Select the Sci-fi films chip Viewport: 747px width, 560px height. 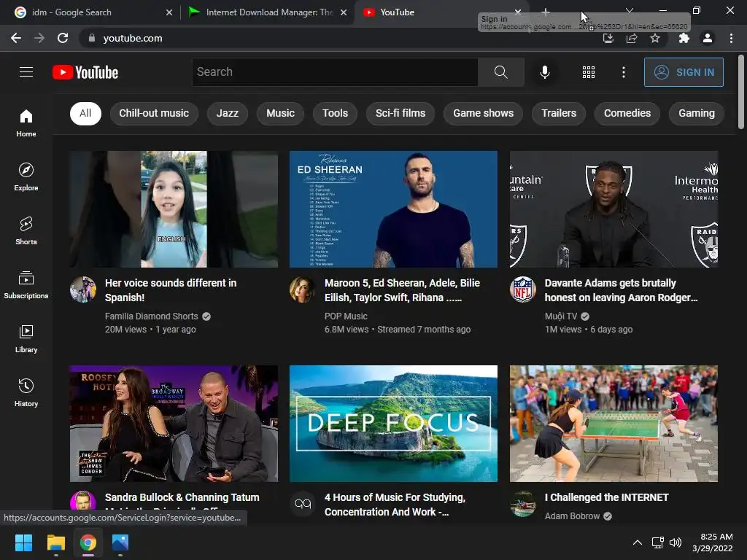pos(400,113)
